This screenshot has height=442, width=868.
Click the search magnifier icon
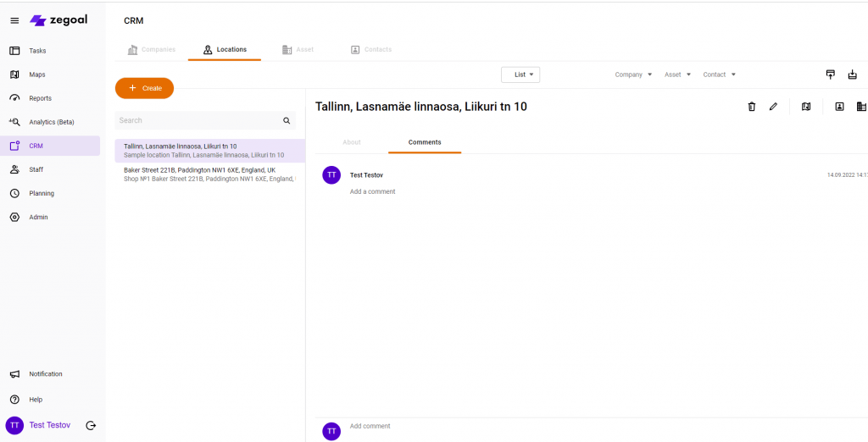pyautogui.click(x=287, y=121)
